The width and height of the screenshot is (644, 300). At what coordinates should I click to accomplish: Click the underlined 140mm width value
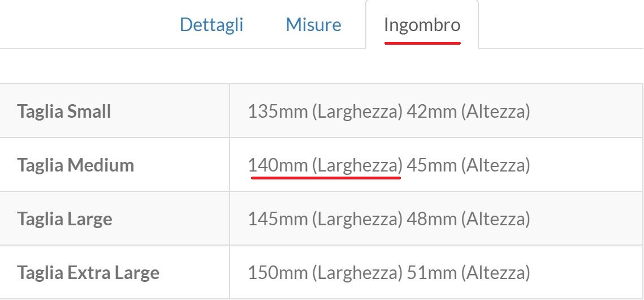pos(278,165)
